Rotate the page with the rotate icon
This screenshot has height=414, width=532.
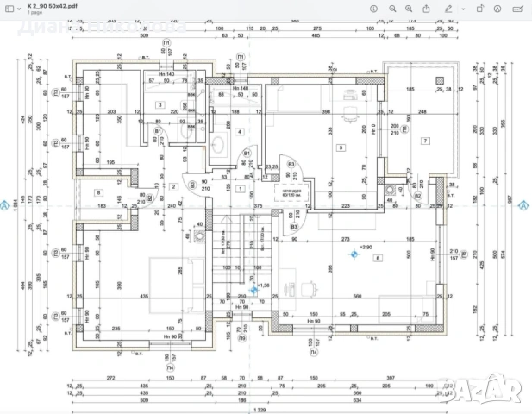(x=479, y=9)
